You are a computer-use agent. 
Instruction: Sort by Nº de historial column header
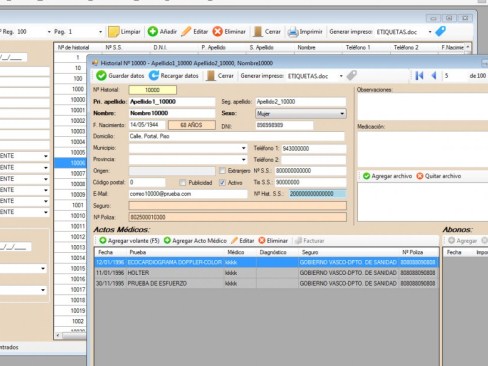point(73,47)
